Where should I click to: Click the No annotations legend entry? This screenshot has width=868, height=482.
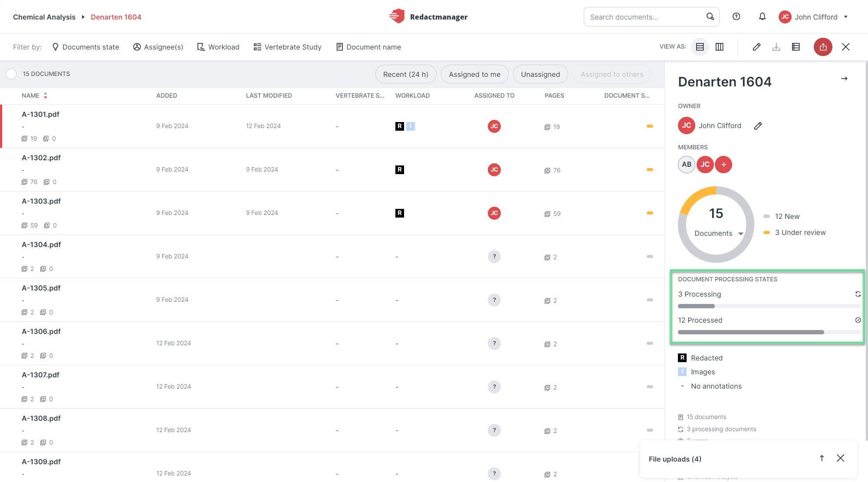click(710, 386)
